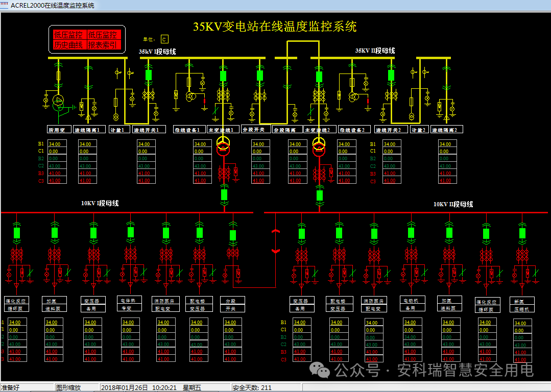Select main transformer symbol under 主变进线2
Viewport: 551px width, 392px height.
[319, 147]
